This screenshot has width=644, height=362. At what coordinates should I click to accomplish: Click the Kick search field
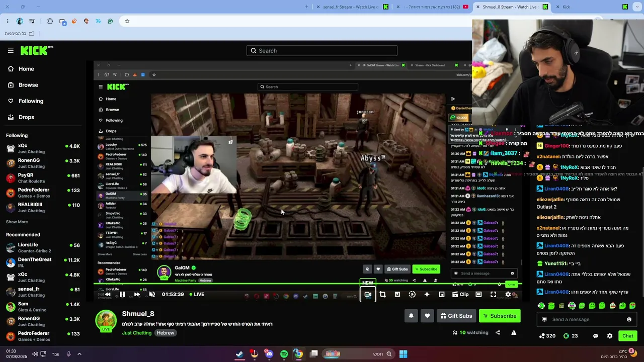pos(322,51)
